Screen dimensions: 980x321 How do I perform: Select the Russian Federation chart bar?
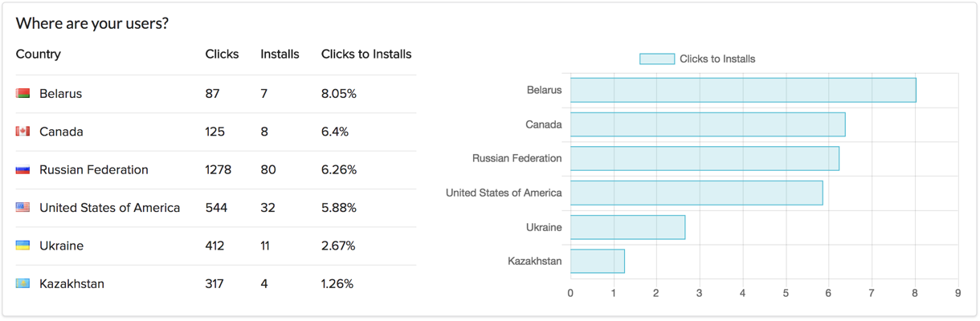pos(704,158)
